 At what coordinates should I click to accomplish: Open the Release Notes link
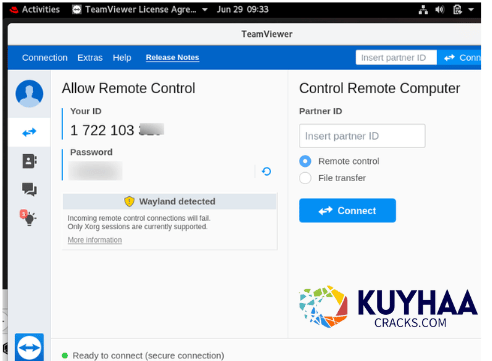pyautogui.click(x=172, y=57)
